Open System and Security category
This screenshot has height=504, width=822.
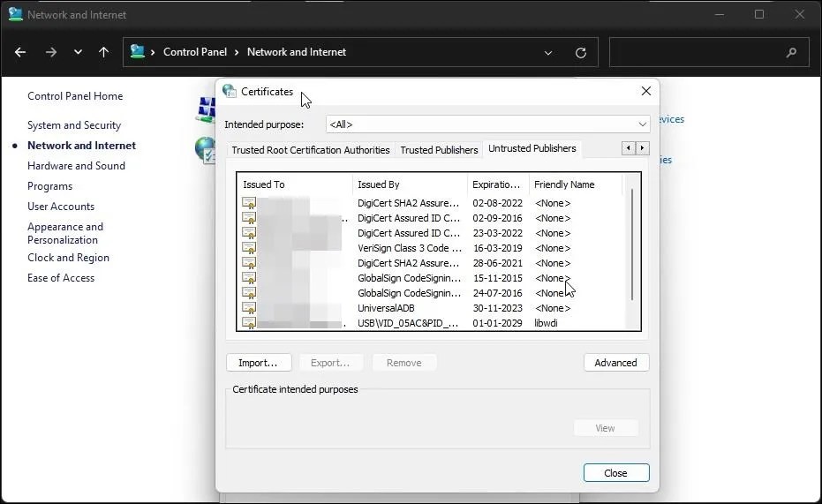point(74,125)
